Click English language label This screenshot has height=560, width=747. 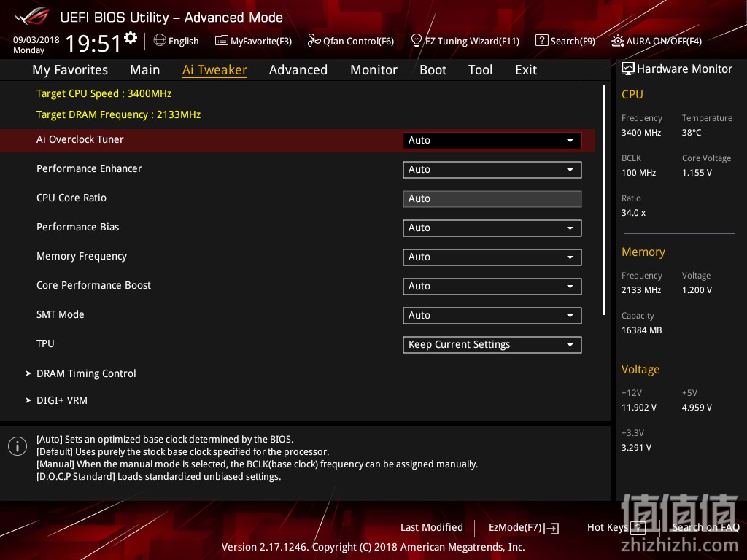click(x=183, y=41)
